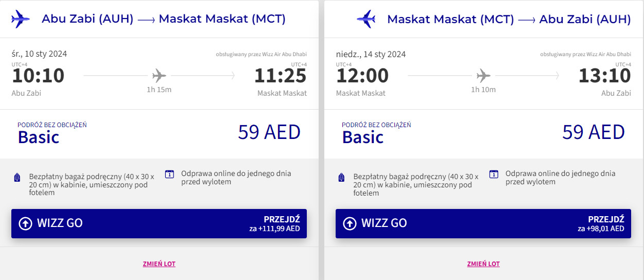644x280 pixels.
Task: Click the backpack baggage icon in the right card
Action: (341, 178)
